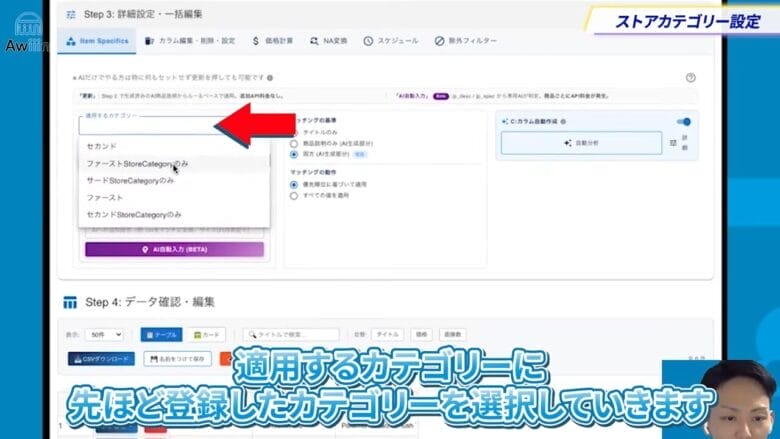Sort by 価格
Screen dimensions: 780x439
[x=421, y=335]
